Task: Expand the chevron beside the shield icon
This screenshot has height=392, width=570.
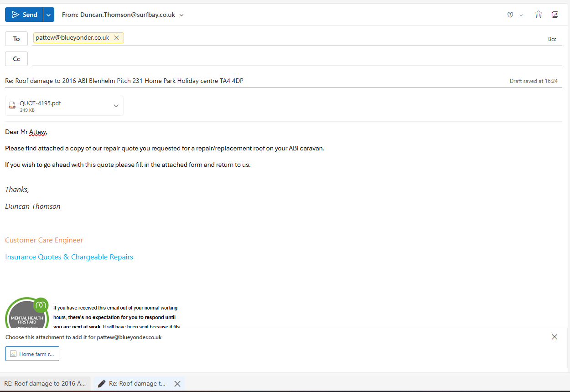Action: [521, 15]
